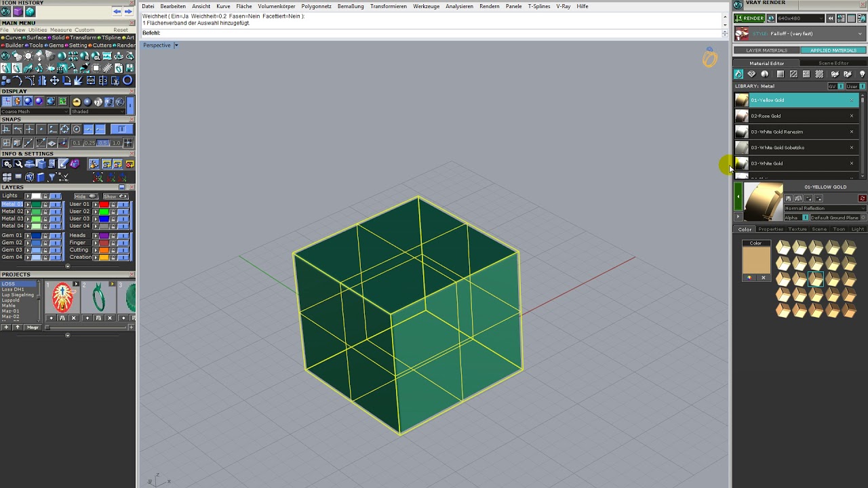Click the light bulb icon in Material Editor
This screenshot has height=488, width=868.
(862, 74)
